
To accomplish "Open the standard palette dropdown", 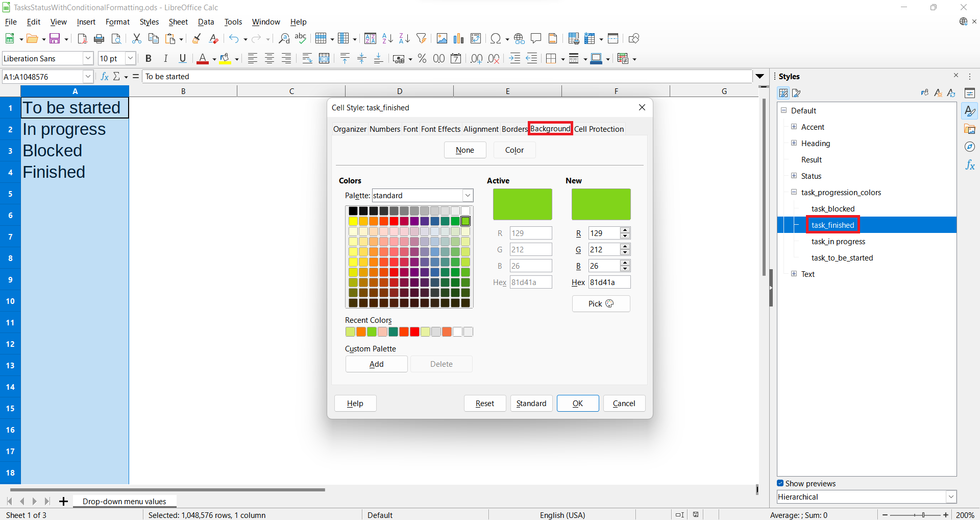I will [467, 195].
